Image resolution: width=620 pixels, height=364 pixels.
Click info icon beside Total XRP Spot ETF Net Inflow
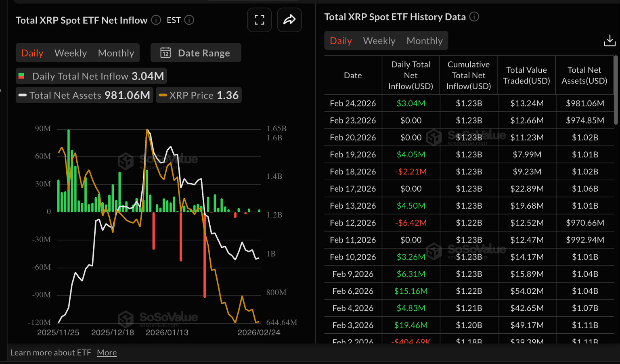(x=156, y=20)
